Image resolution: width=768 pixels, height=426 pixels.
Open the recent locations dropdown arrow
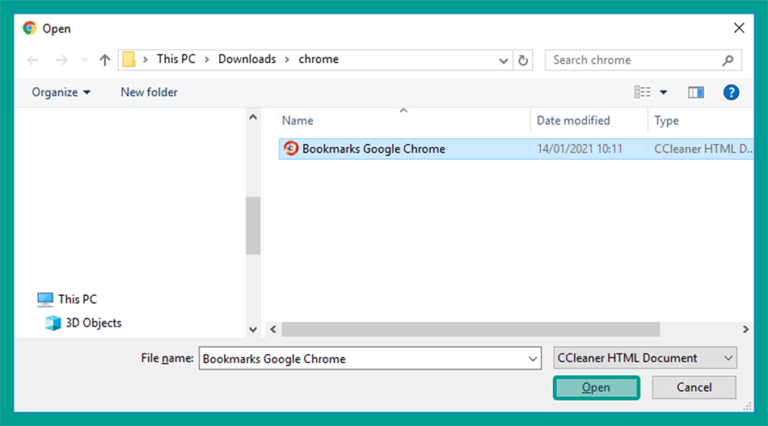click(85, 60)
